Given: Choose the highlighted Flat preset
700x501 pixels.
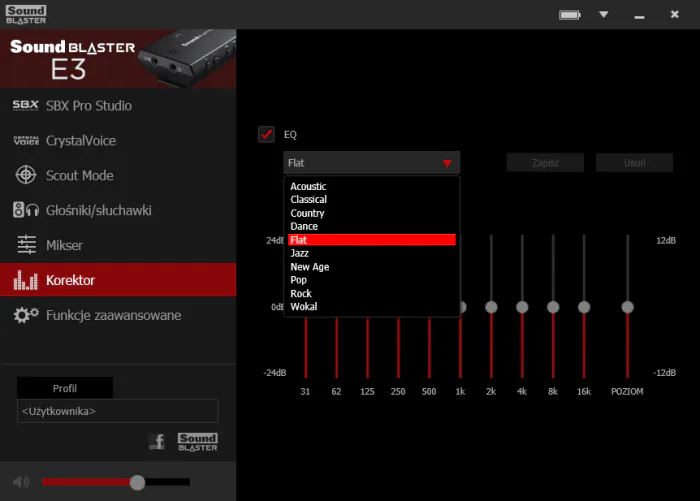Looking at the screenshot, I should point(371,240).
